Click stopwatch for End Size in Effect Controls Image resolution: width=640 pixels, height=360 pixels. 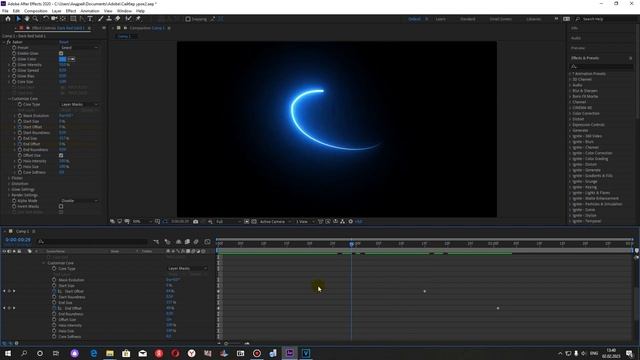(x=20, y=138)
